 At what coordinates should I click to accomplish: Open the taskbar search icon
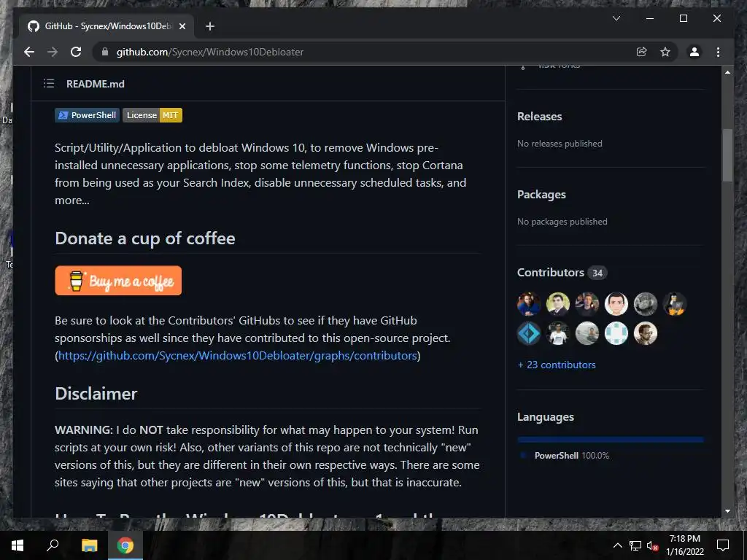(x=53, y=545)
